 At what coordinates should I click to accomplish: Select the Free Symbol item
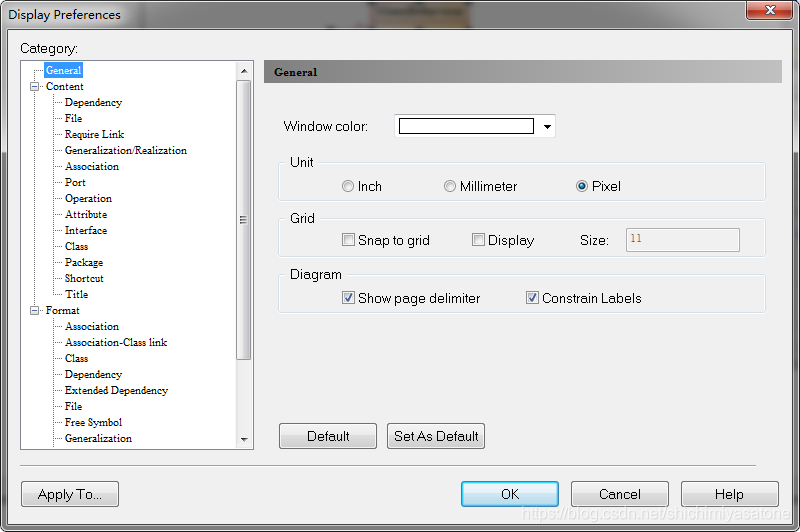click(x=93, y=422)
